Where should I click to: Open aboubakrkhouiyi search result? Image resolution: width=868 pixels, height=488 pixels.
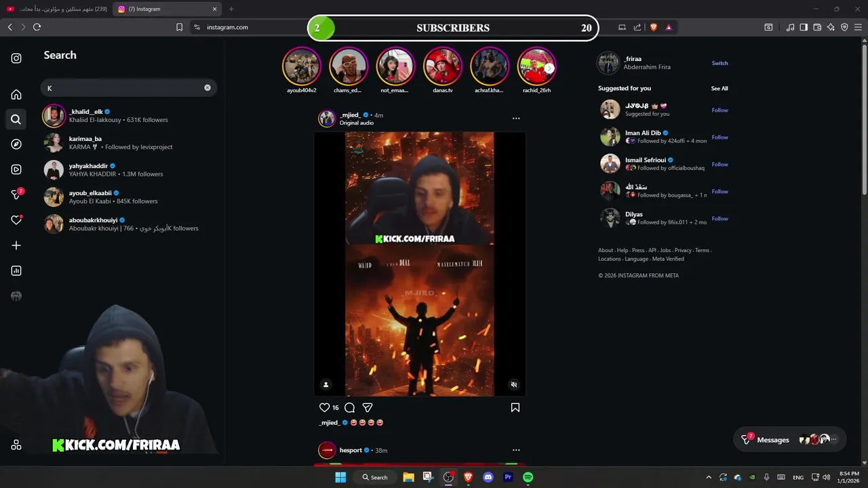click(x=129, y=224)
